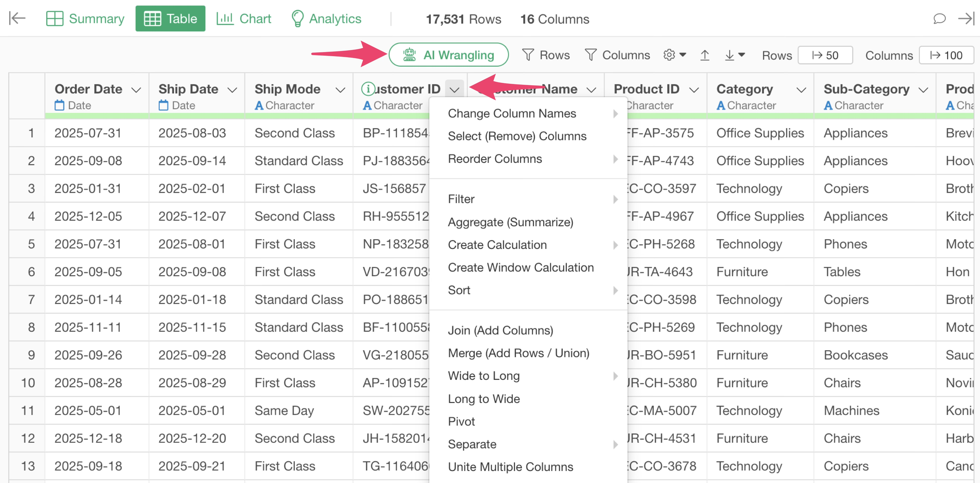980x483 pixels.
Task: Expand the Order Date column menu
Action: 136,90
